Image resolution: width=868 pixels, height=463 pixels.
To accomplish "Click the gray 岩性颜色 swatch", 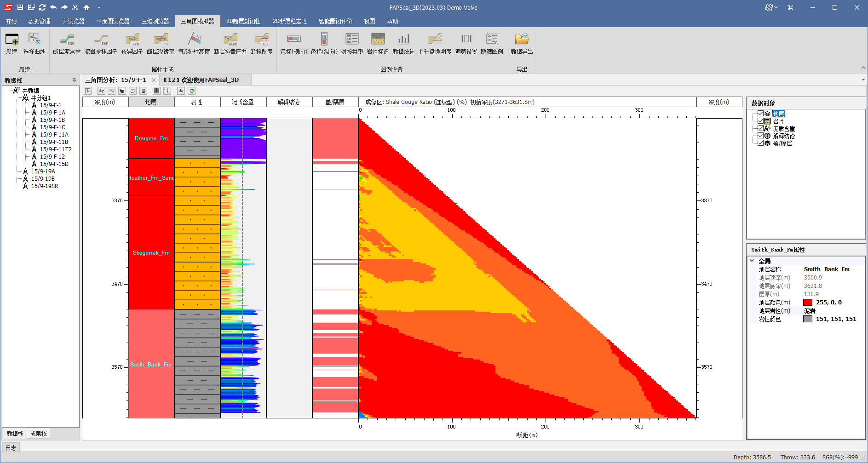I will point(808,319).
